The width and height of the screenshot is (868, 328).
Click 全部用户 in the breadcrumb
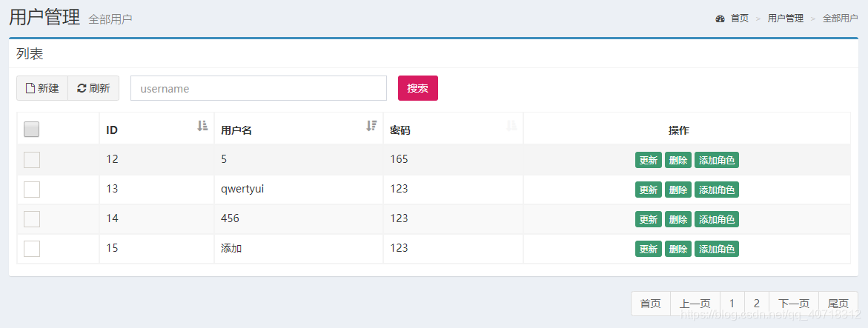[841, 19]
